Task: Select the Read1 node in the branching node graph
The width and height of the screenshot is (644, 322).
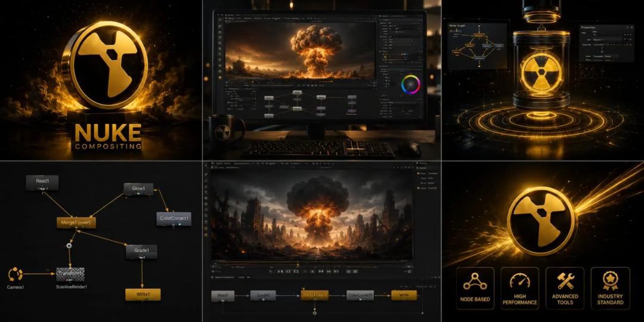Action: click(x=42, y=183)
